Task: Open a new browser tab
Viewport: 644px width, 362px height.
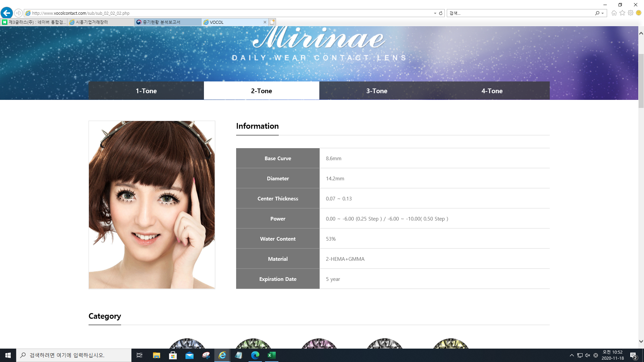Action: [272, 22]
